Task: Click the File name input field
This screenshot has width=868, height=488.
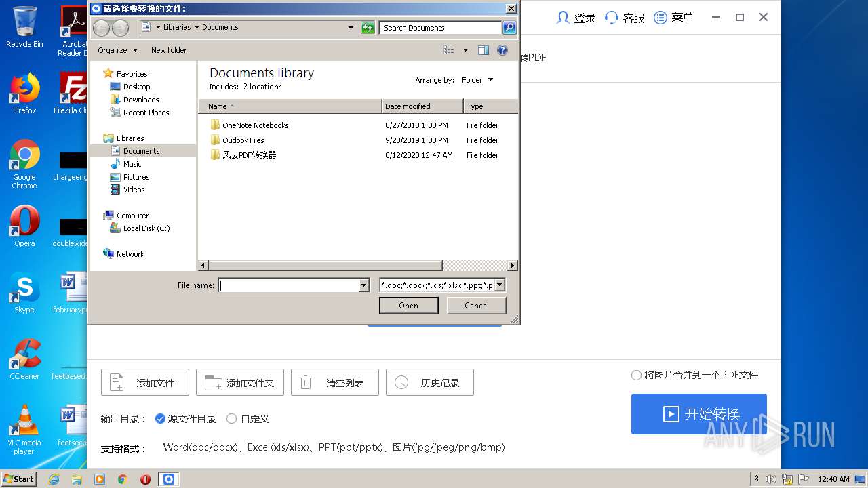Action: coord(289,285)
